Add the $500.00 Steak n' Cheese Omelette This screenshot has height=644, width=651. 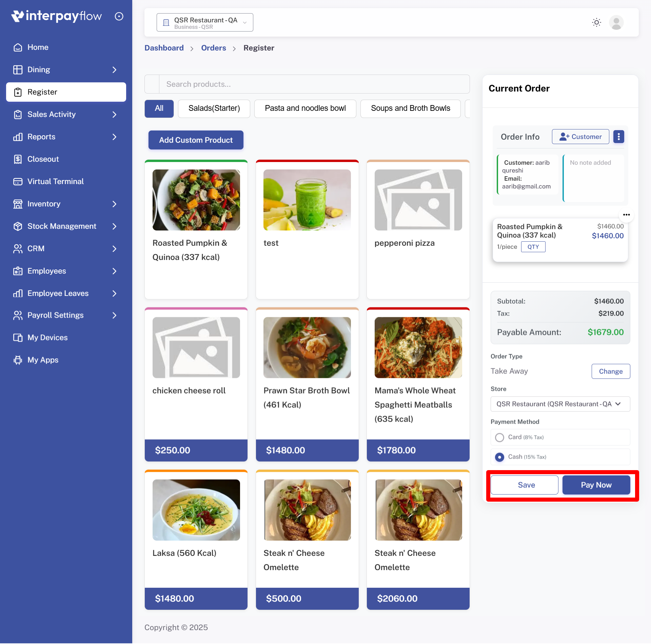(x=307, y=540)
